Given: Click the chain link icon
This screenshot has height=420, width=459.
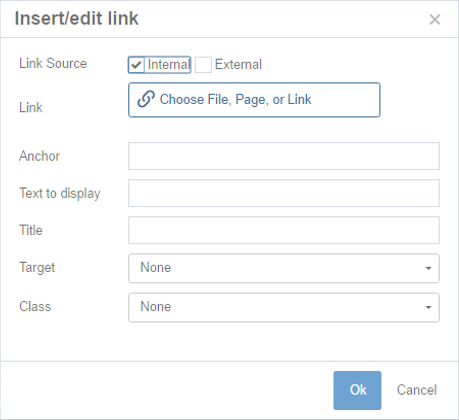Looking at the screenshot, I should pos(146,99).
